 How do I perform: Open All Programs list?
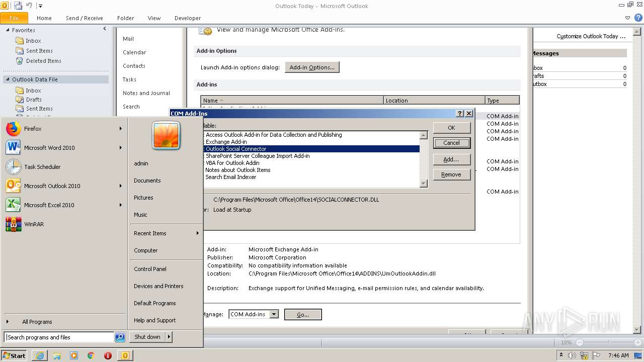pyautogui.click(x=37, y=322)
